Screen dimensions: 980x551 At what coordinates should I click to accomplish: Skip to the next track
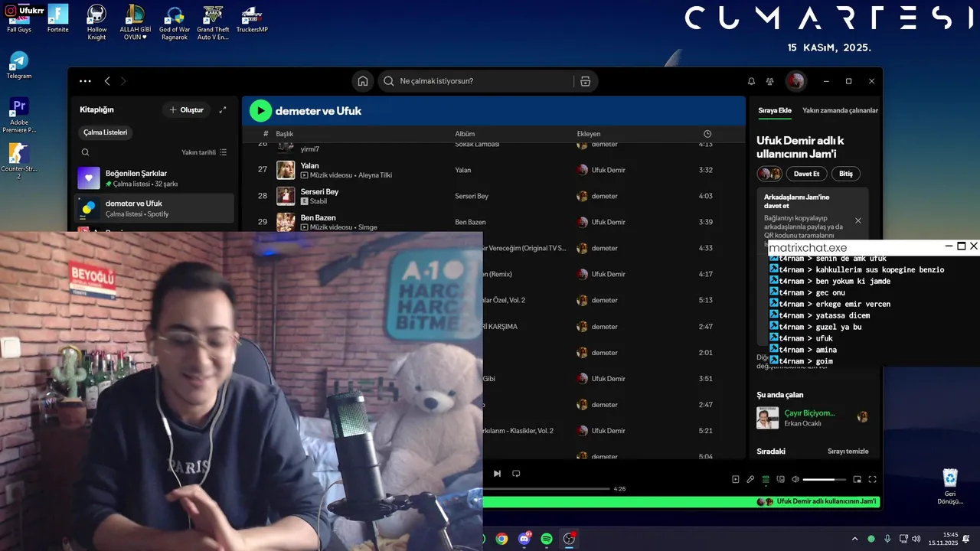coord(497,474)
